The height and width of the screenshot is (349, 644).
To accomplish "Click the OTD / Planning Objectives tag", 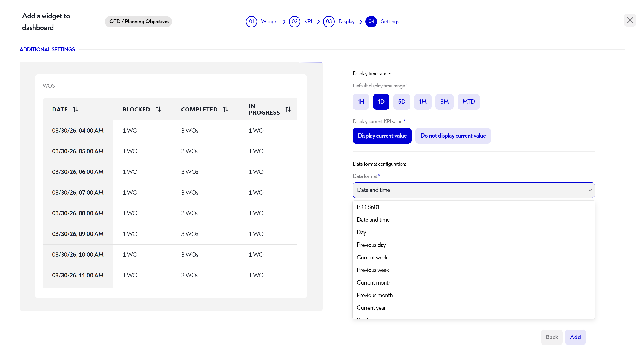I will coord(139,22).
